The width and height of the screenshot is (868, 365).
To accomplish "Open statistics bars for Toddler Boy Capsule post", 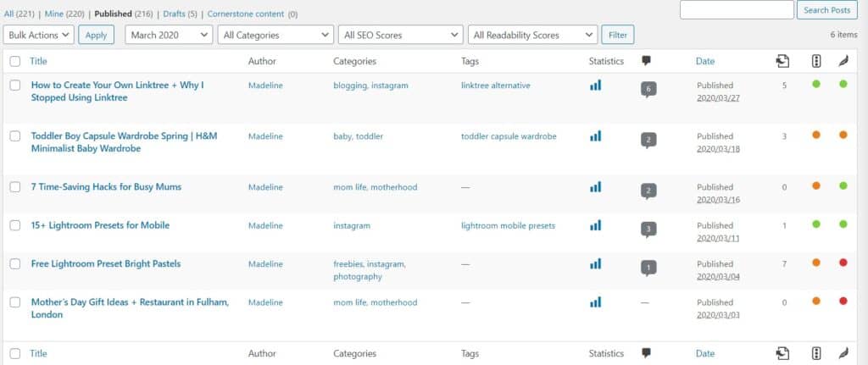I will [595, 136].
